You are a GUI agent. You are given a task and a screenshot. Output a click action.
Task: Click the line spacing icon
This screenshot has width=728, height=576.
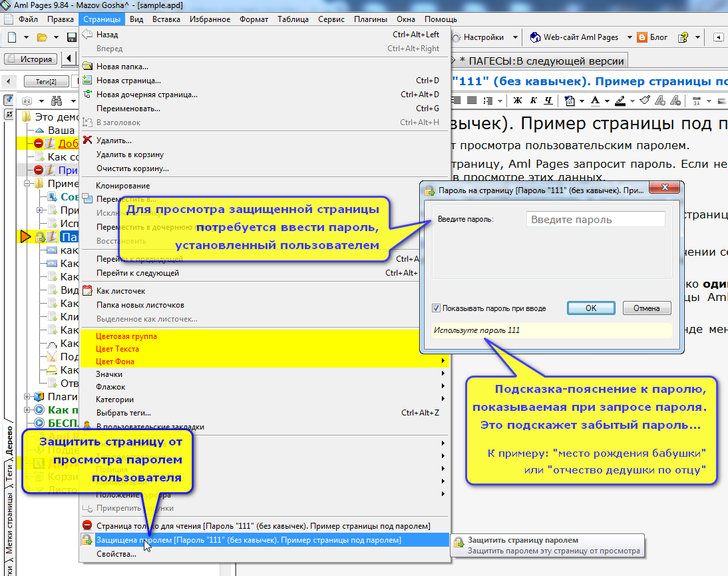coord(488,101)
